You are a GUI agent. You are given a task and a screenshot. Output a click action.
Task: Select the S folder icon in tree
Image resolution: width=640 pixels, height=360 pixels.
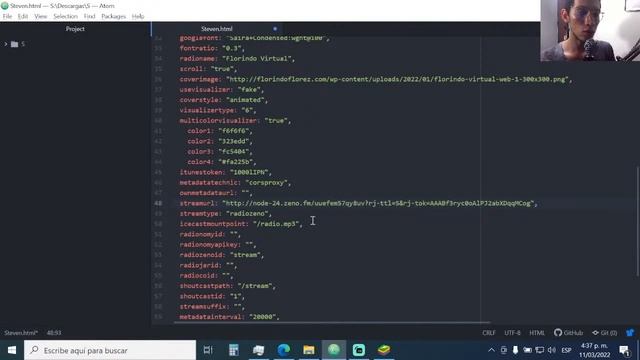[15, 44]
